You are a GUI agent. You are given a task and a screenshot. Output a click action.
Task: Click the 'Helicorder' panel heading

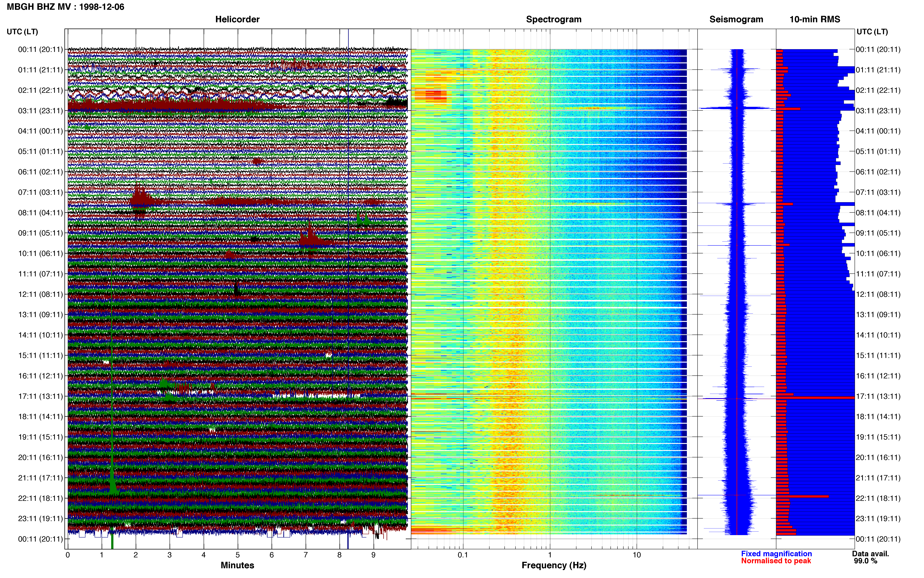coord(237,19)
